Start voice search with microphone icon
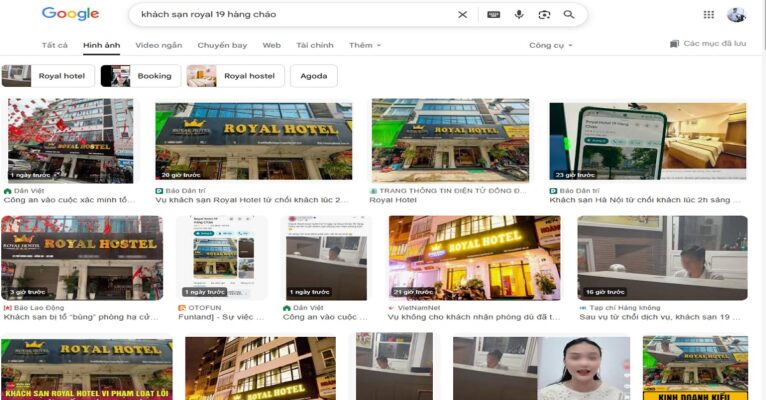Screen dimensions: 766x400 519,15
